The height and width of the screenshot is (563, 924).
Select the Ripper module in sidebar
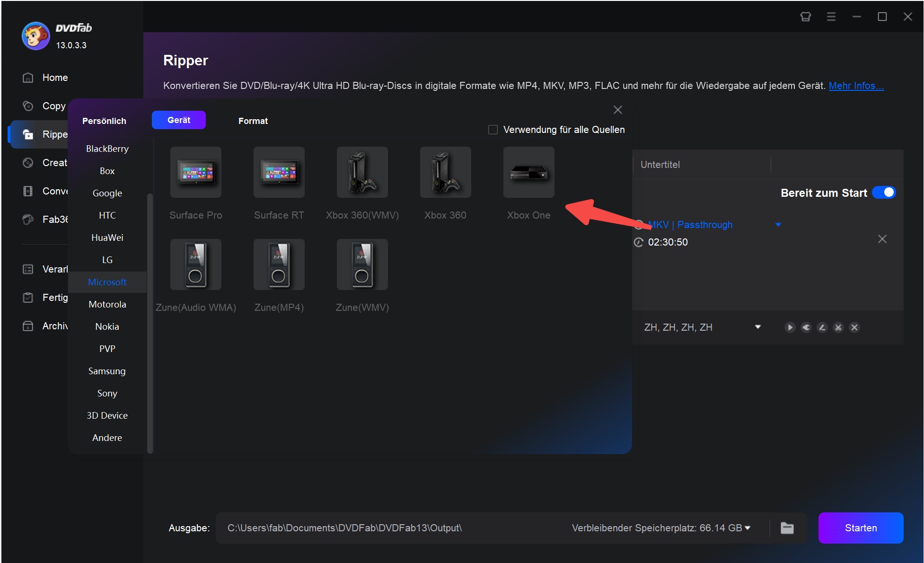coord(40,134)
